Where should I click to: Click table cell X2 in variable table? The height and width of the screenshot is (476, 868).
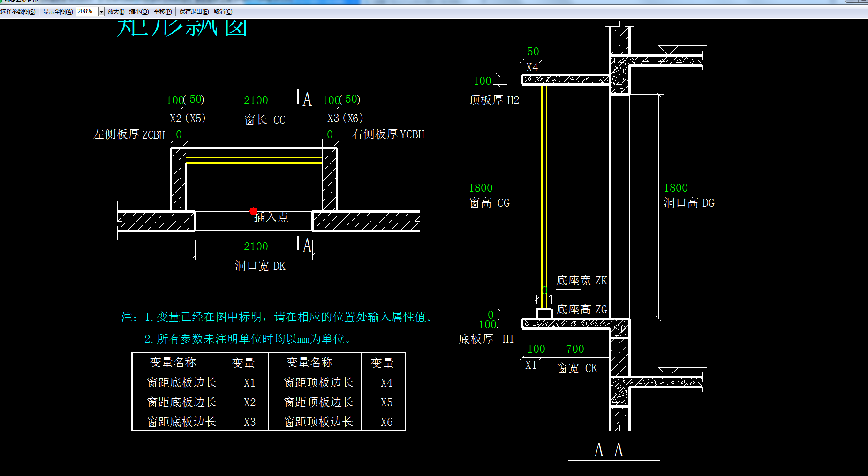point(249,402)
